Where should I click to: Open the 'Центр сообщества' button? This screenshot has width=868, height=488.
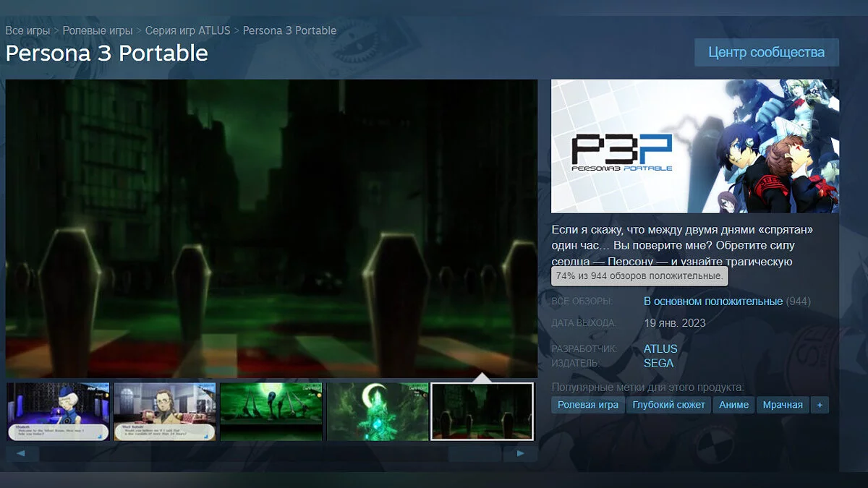767,53
